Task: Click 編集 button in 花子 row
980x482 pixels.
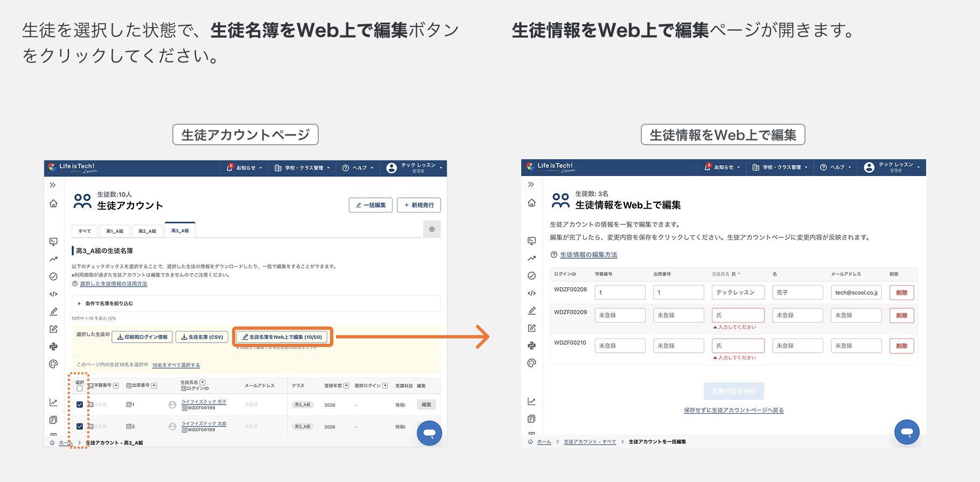Action: tap(426, 405)
